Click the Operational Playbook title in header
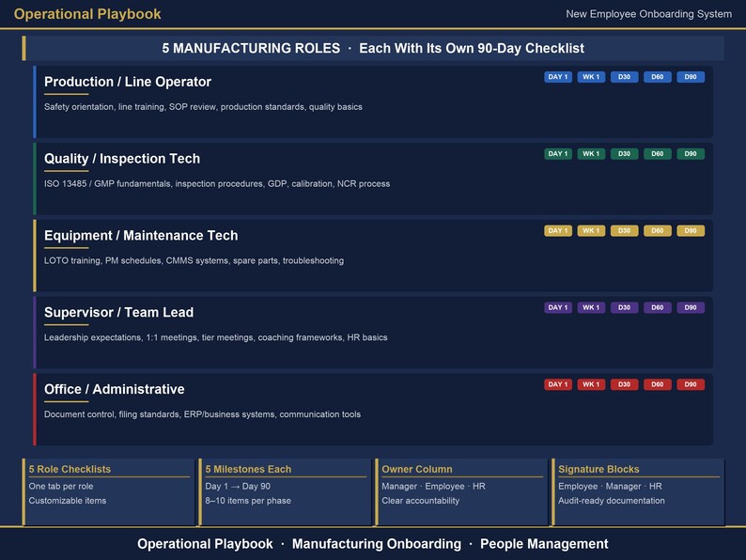 click(87, 14)
